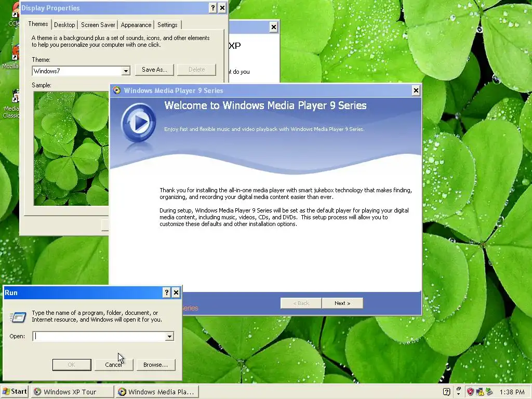
Task: Expand the Theme dropdown showing Windows7
Action: pos(126,71)
